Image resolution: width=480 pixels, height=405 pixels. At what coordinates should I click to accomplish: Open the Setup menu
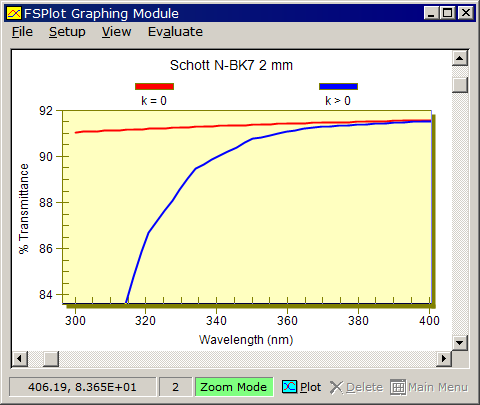click(x=67, y=32)
